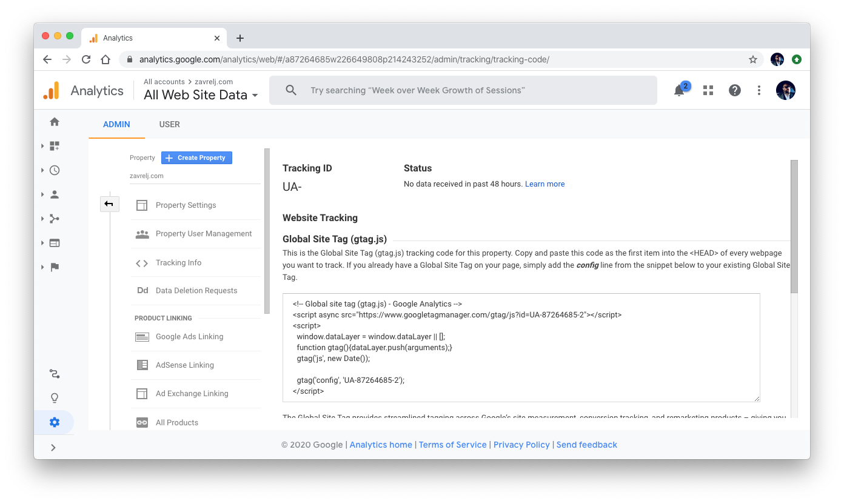The height and width of the screenshot is (504, 844).
Task: Expand the Audience sidebar section arrow
Action: pos(42,194)
